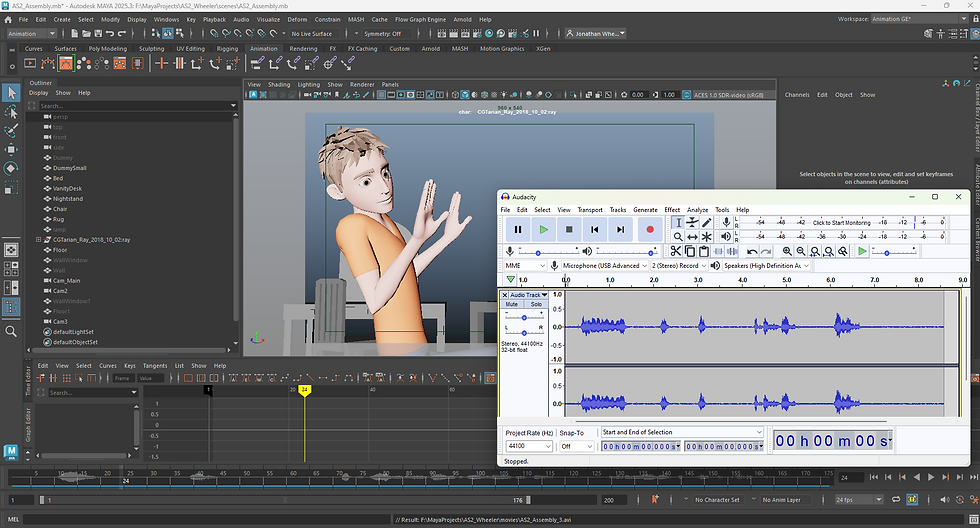Open Audacity MME host dropdown
980x528 pixels.
(x=525, y=266)
